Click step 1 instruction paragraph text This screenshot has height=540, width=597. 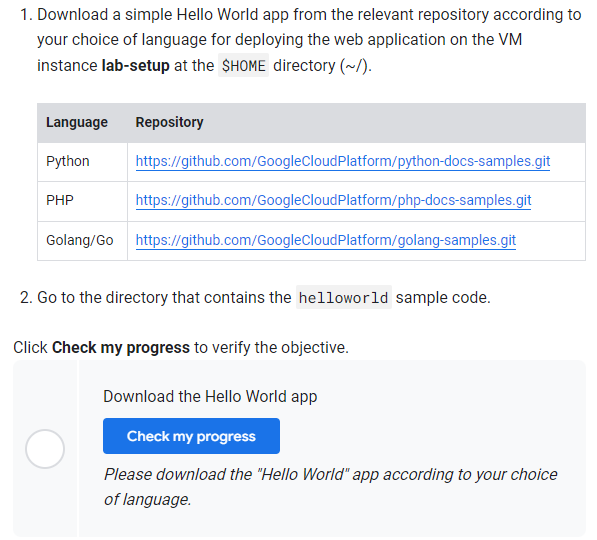(301, 40)
